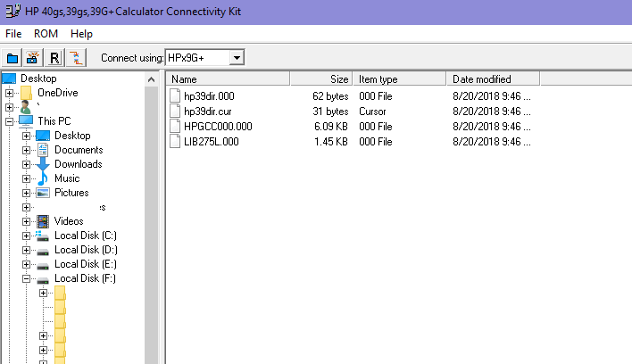632x364 pixels.
Task: Select file hp39dir.cur
Action: pos(208,112)
